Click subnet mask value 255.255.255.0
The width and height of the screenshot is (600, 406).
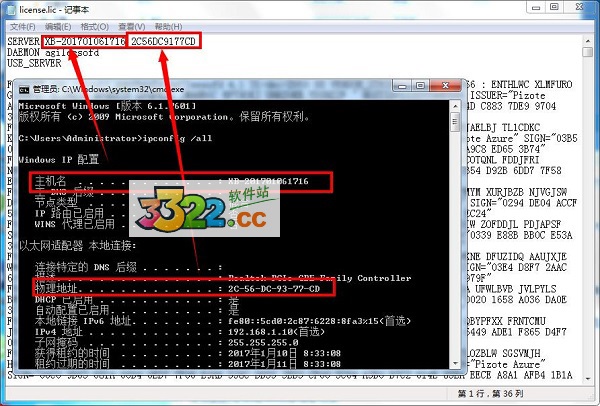coord(263,342)
